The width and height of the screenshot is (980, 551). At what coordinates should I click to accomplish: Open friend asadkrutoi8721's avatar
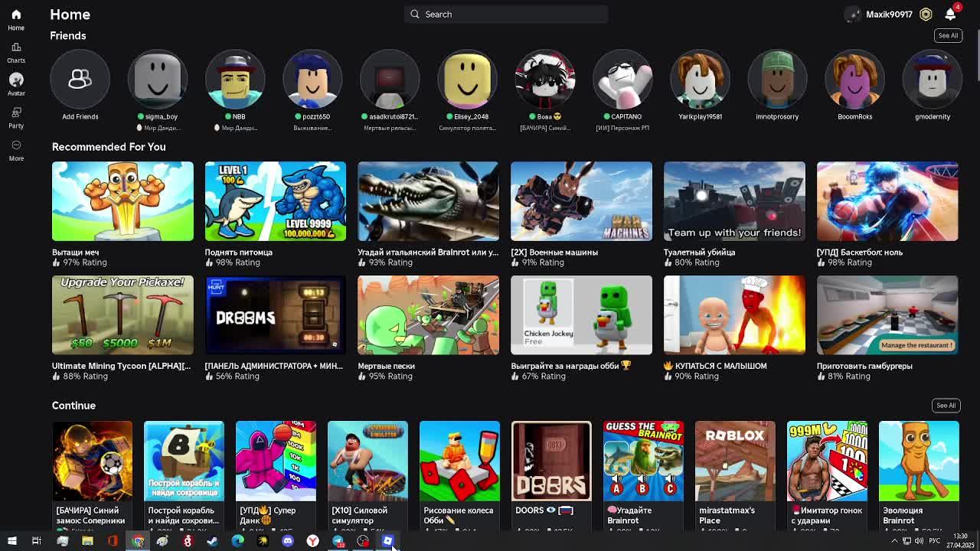390,80
